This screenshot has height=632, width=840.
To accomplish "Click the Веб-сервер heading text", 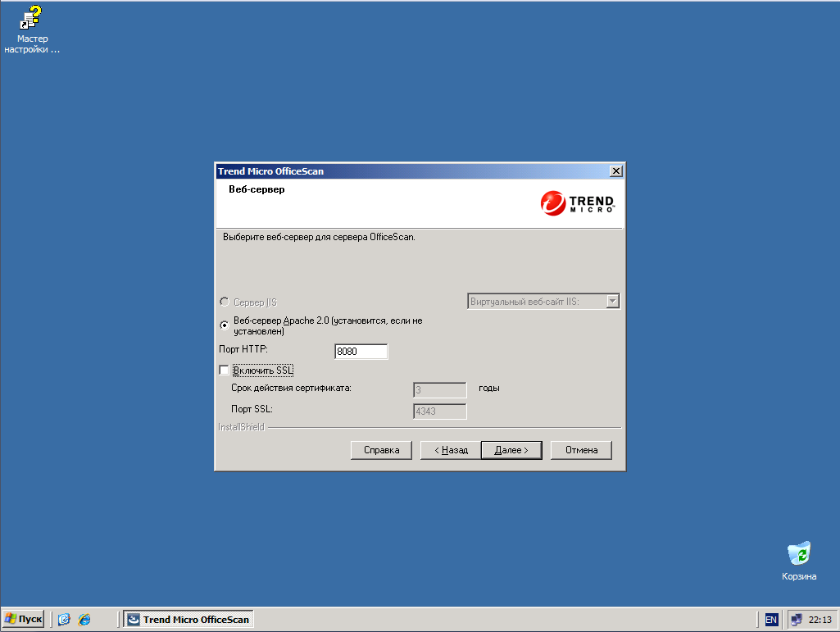I will coord(257,189).
